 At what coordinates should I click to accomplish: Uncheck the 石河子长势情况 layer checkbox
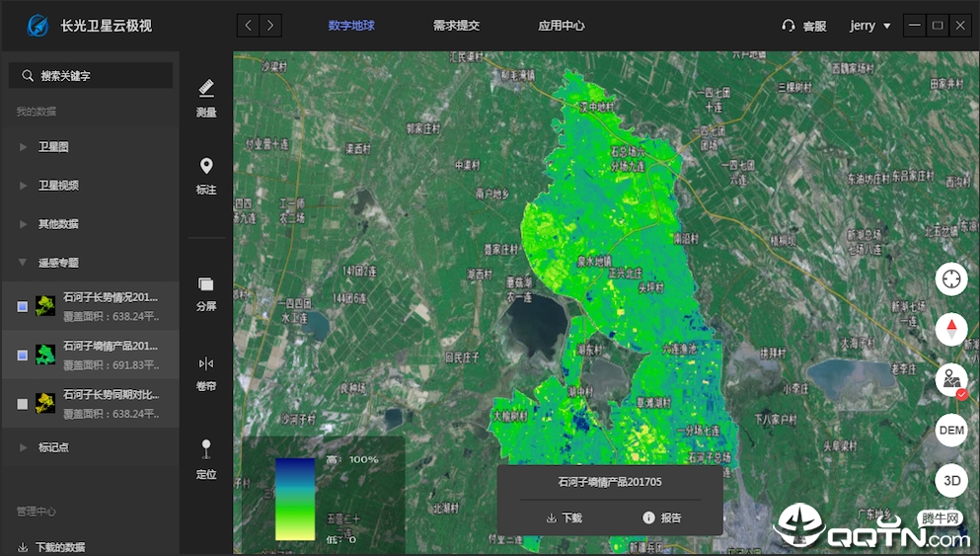[x=23, y=306]
